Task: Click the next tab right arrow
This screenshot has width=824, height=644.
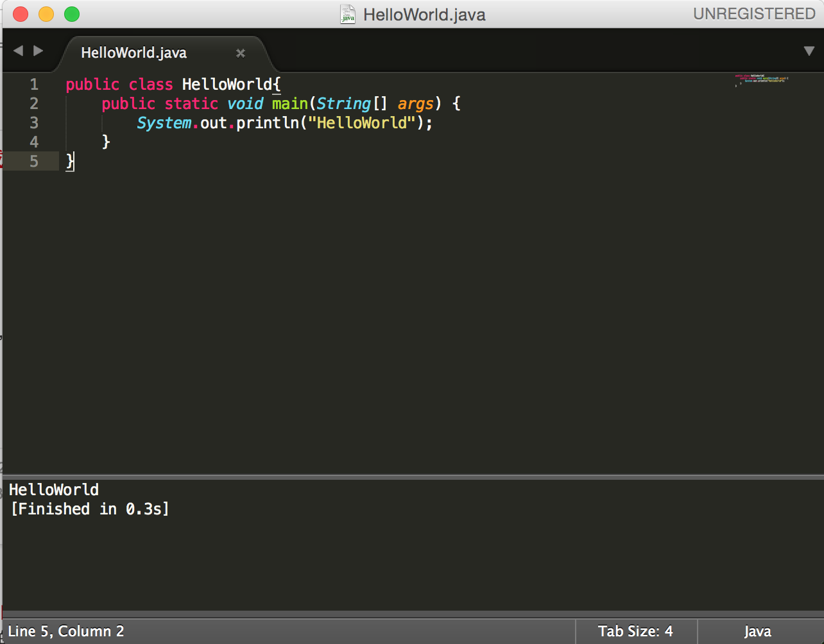Action: [x=39, y=51]
